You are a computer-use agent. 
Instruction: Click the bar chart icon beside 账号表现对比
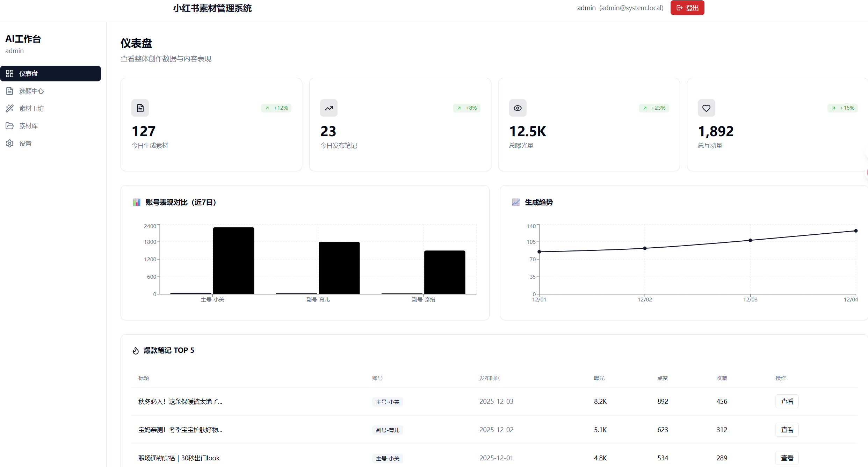click(x=136, y=202)
